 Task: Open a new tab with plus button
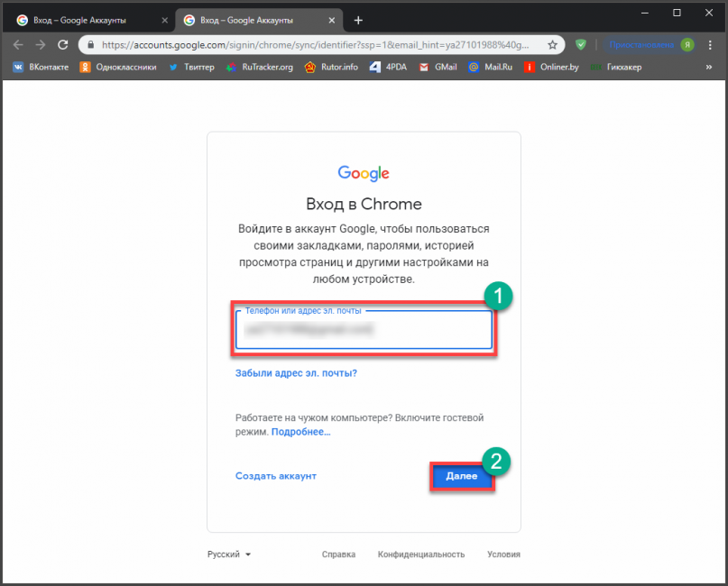358,21
